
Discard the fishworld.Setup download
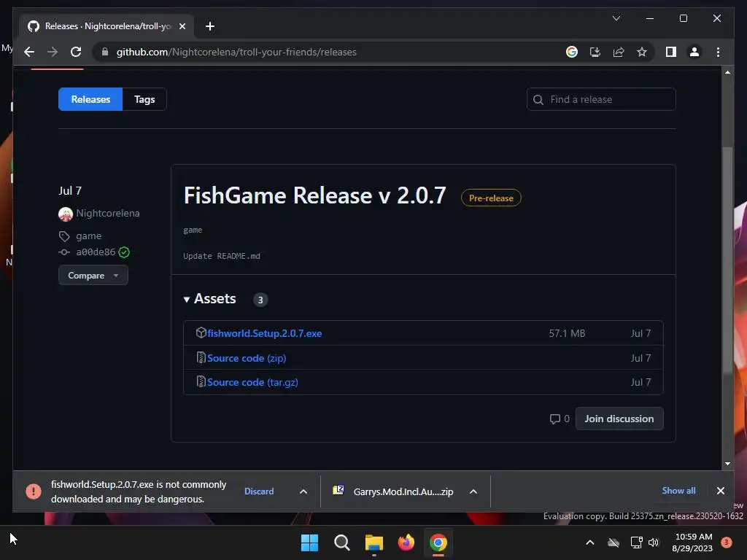point(259,491)
